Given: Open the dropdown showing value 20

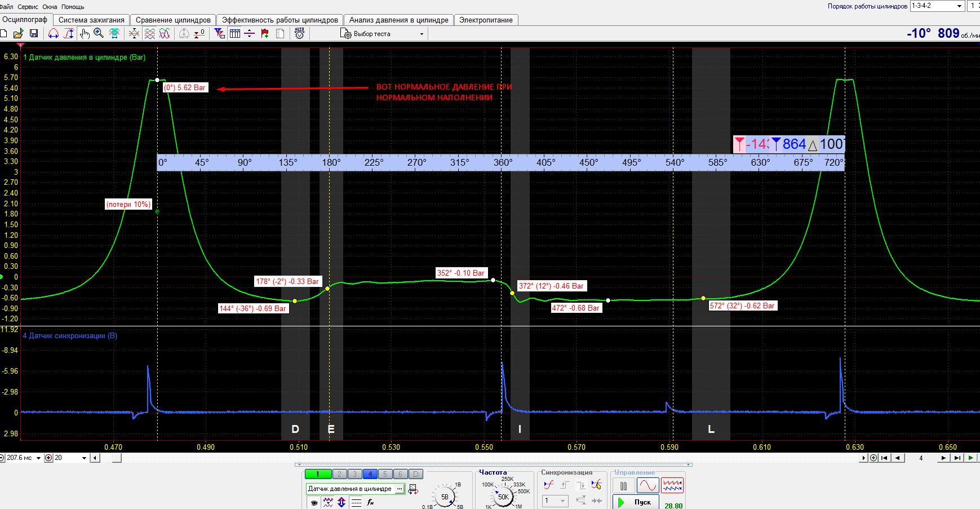Looking at the screenshot, I should (70, 458).
